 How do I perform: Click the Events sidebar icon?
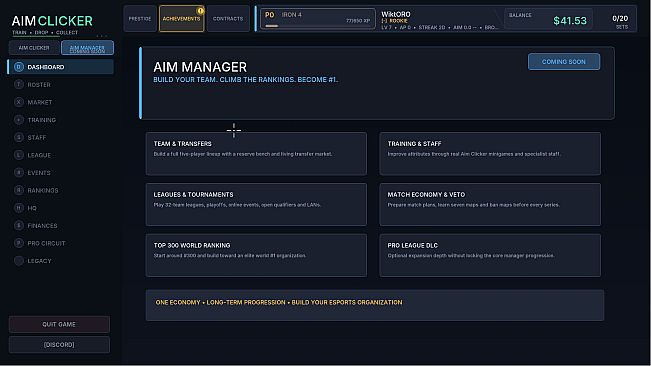(19, 173)
